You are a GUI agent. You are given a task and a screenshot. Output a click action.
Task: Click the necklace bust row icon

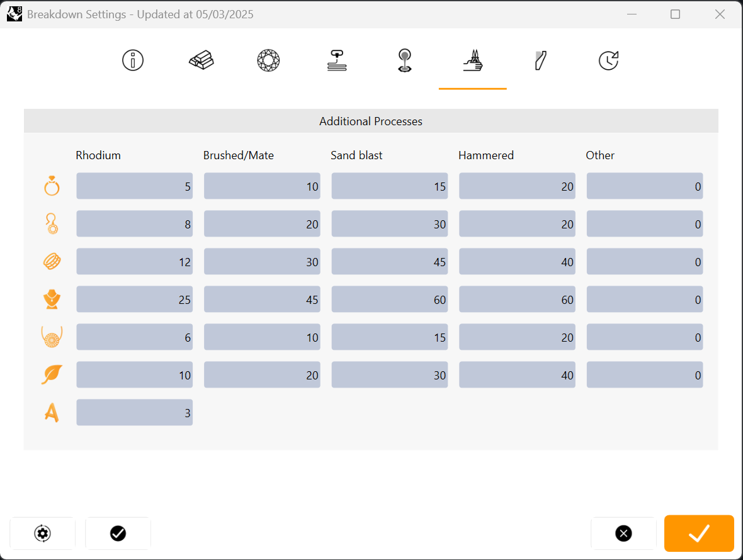(52, 299)
